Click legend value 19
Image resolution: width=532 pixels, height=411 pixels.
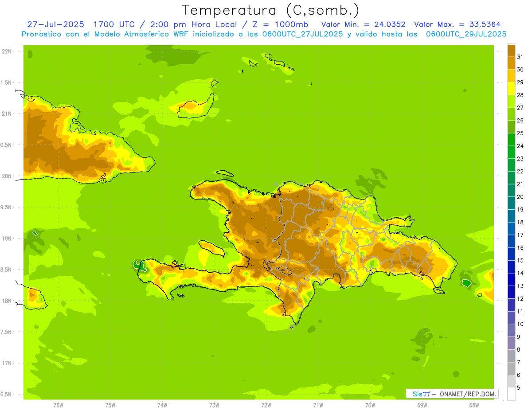pos(520,209)
